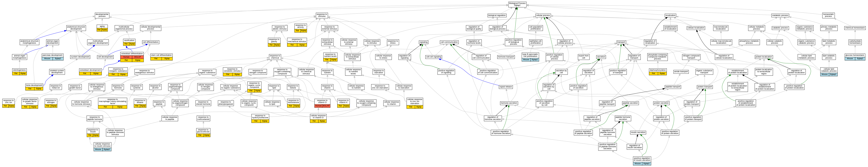The width and height of the screenshot is (868, 167).
Task: Select the 'pancreas development' node label
Action: [x=53, y=55]
